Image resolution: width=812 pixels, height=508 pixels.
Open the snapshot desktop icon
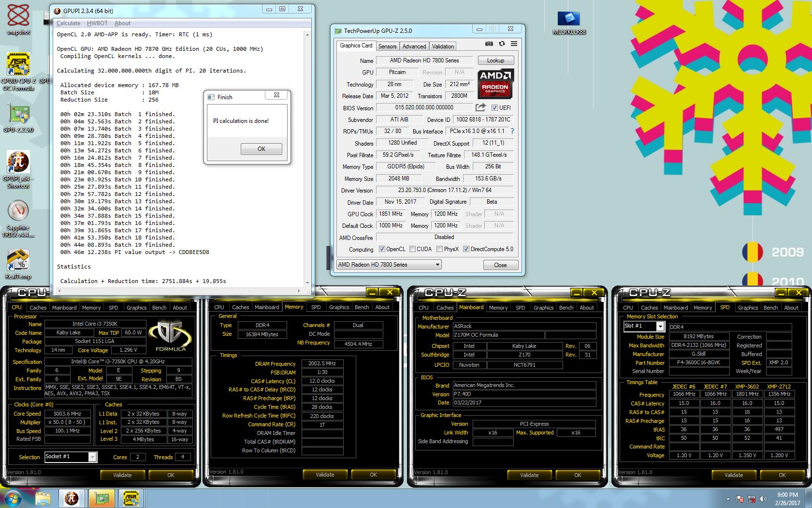pos(18,19)
